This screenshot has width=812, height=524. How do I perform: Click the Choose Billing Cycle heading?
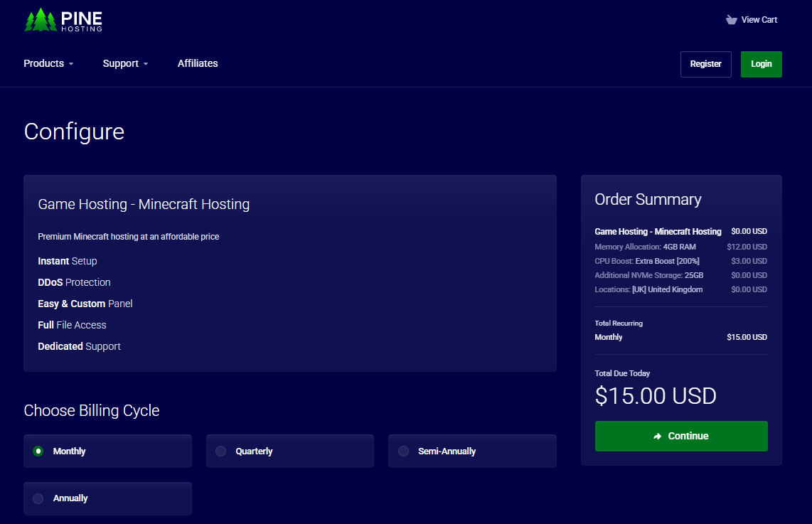[x=92, y=411]
